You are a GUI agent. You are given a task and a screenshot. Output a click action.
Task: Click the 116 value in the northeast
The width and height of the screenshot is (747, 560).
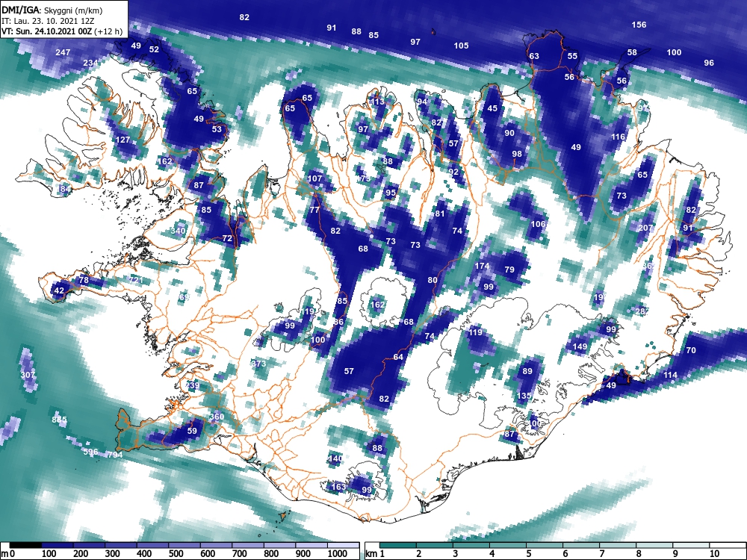(x=618, y=137)
